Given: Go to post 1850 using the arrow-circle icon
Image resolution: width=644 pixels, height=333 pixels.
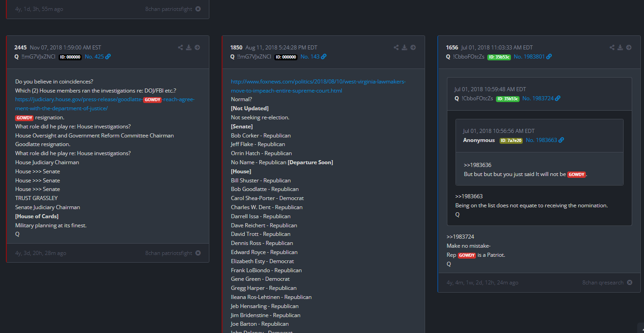Looking at the screenshot, I should click(413, 48).
